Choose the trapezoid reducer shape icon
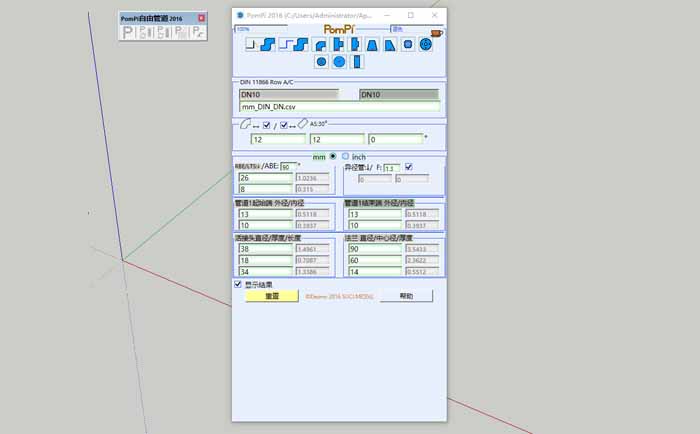The image size is (700, 434). 372,45
